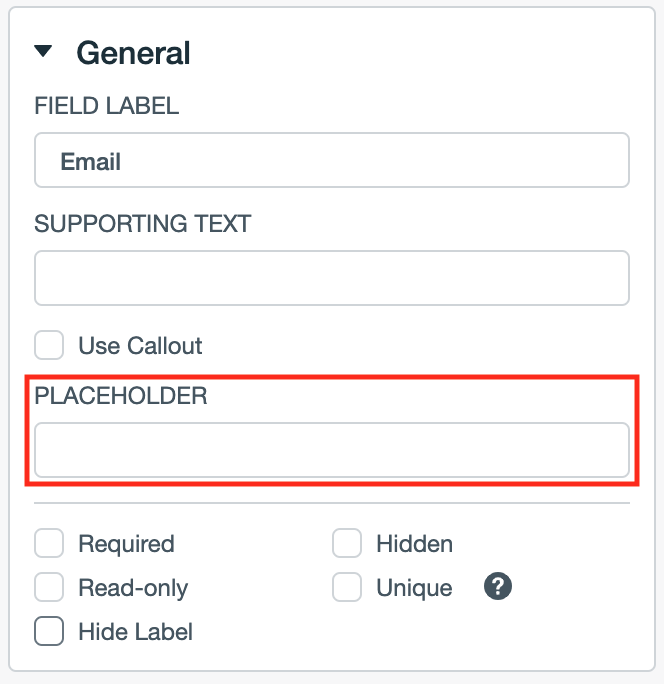Tick the Required checkbox
The image size is (664, 684).
pos(49,544)
